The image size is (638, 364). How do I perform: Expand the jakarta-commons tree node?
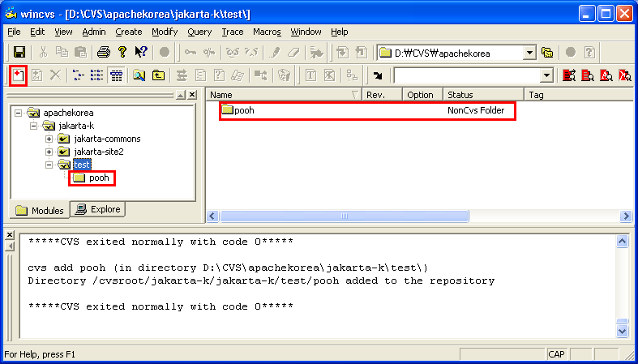point(49,139)
